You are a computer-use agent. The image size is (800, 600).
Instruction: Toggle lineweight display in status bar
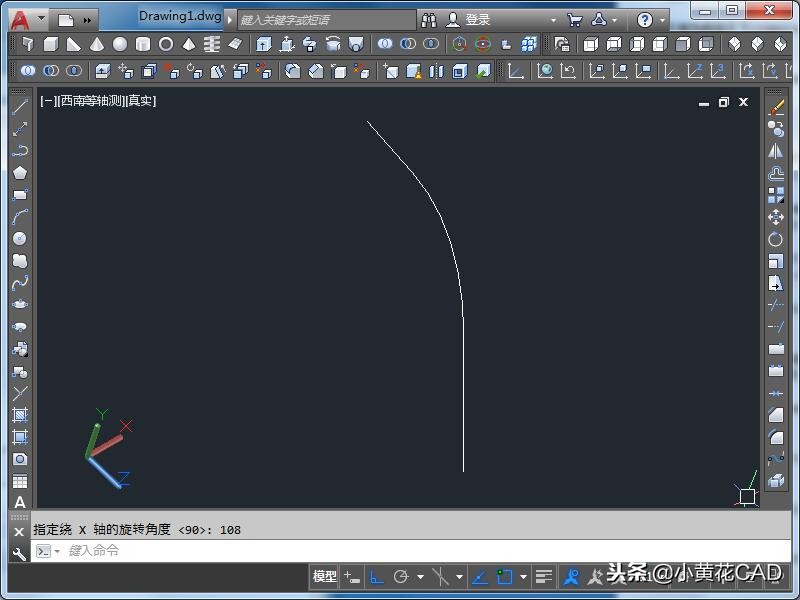pyautogui.click(x=543, y=577)
